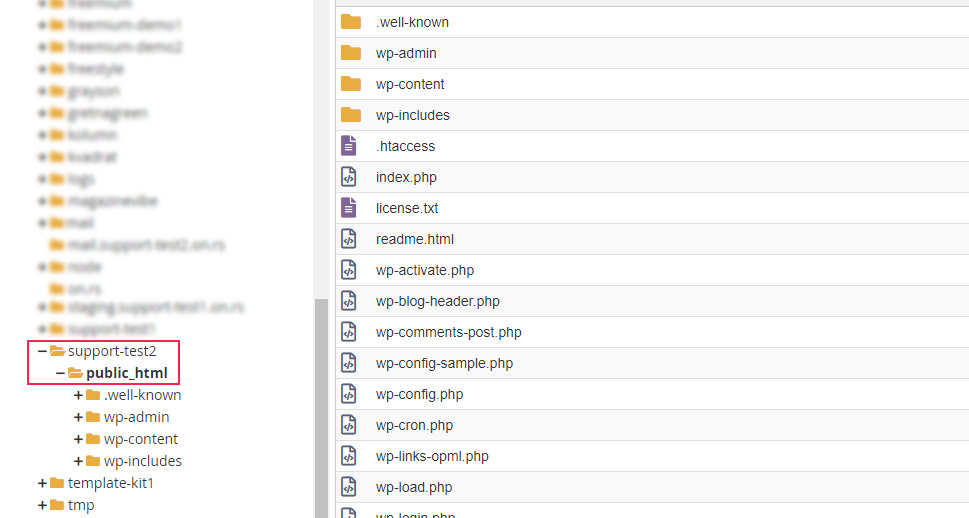Select the index.php file name
This screenshot has width=969, height=518.
(x=406, y=177)
